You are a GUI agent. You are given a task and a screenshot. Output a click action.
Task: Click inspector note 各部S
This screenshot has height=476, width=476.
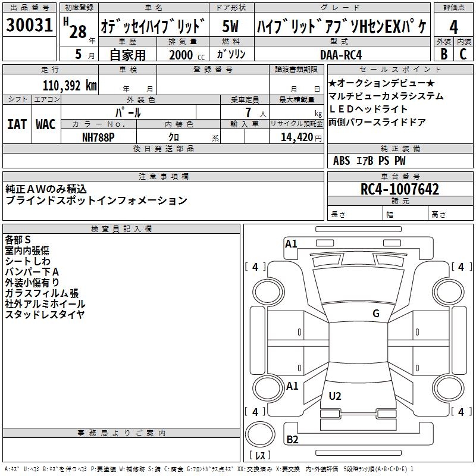[x=18, y=240]
